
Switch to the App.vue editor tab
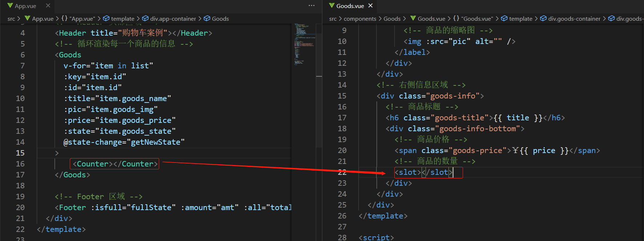[x=25, y=6]
